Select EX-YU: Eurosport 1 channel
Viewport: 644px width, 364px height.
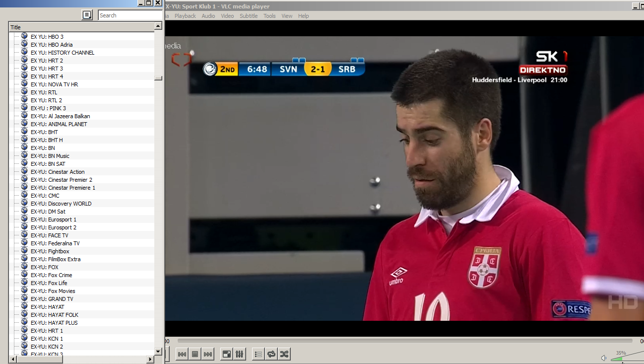point(62,219)
